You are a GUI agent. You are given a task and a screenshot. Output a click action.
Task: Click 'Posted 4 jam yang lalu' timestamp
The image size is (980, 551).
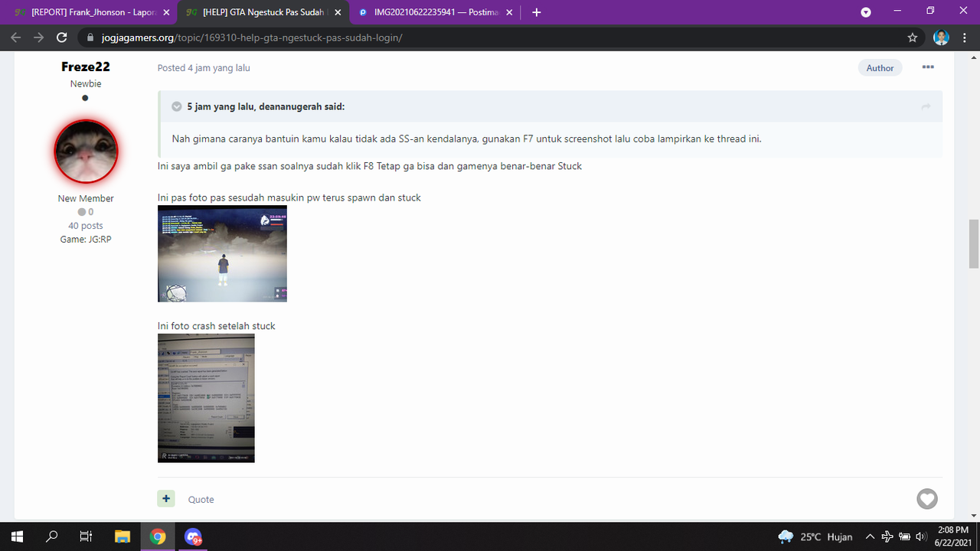coord(204,68)
